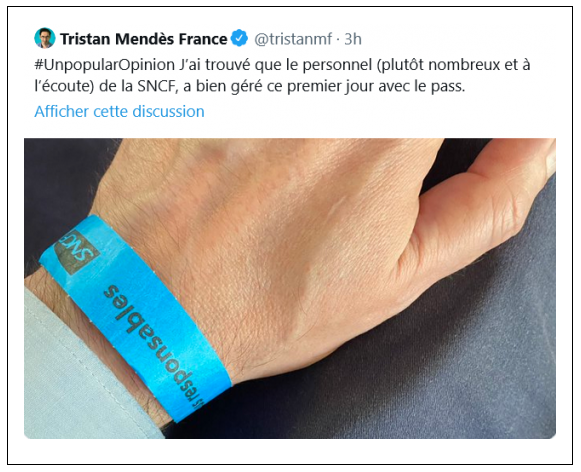Viewport: 581px width, 472px height.
Task: Click the dot separator before the timestamp
Action: click(338, 39)
